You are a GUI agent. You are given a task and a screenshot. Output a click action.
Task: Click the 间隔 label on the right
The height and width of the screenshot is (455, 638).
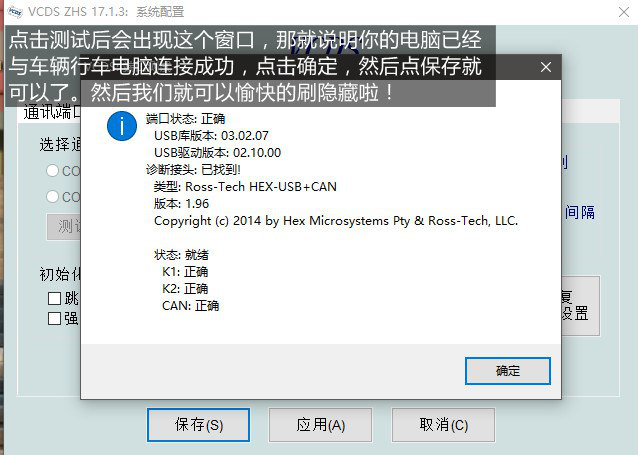point(580,212)
